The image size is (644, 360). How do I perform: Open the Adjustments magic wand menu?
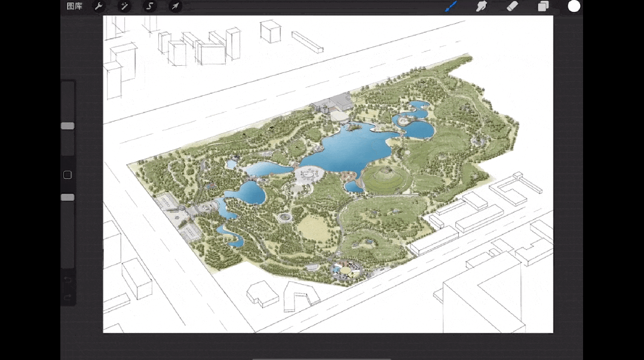click(x=125, y=7)
